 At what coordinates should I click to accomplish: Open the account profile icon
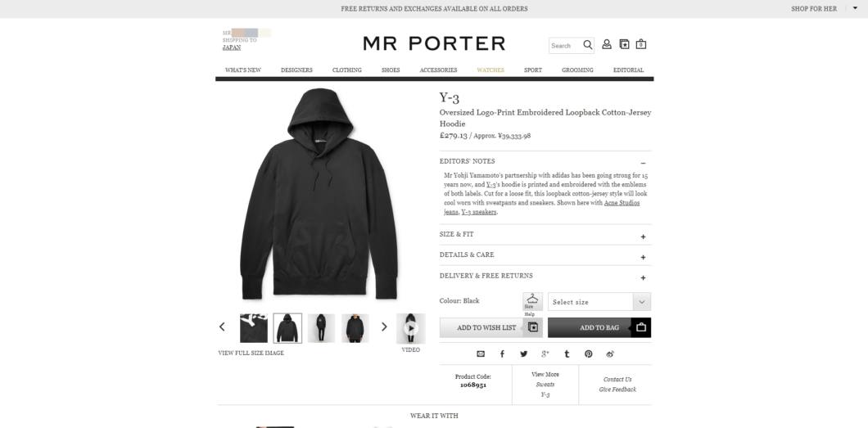coord(607,44)
